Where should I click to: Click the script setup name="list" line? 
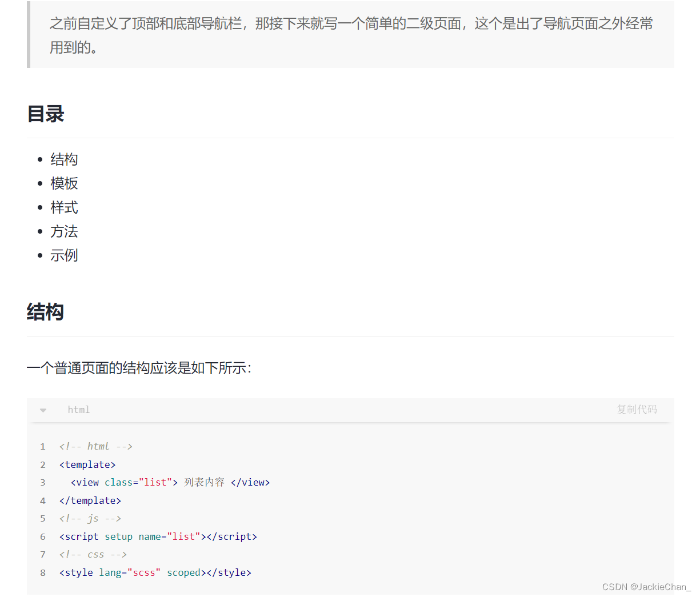point(158,536)
